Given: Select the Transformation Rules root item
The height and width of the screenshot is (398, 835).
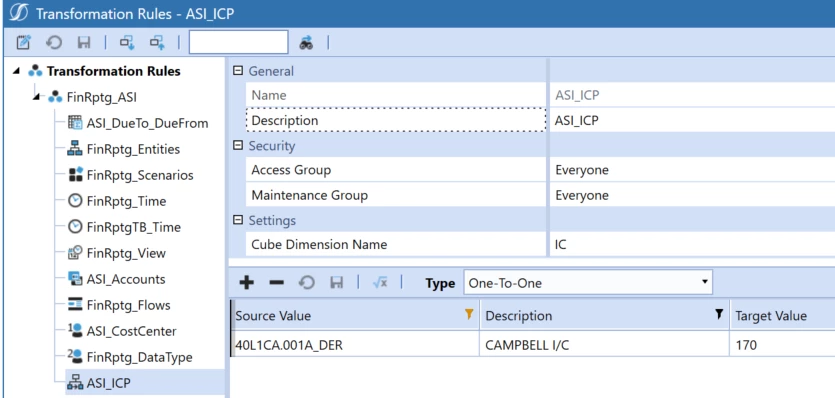Looking at the screenshot, I should (113, 71).
